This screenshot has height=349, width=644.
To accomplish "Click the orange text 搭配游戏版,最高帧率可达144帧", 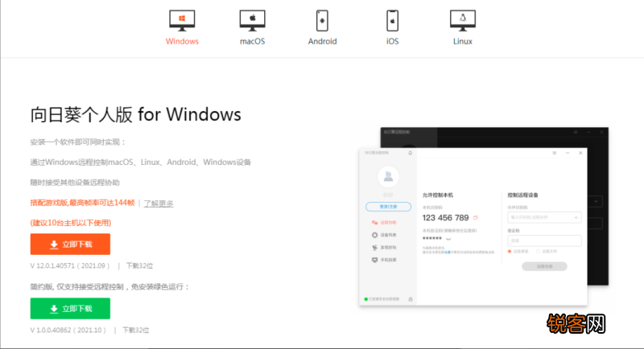I will [83, 203].
